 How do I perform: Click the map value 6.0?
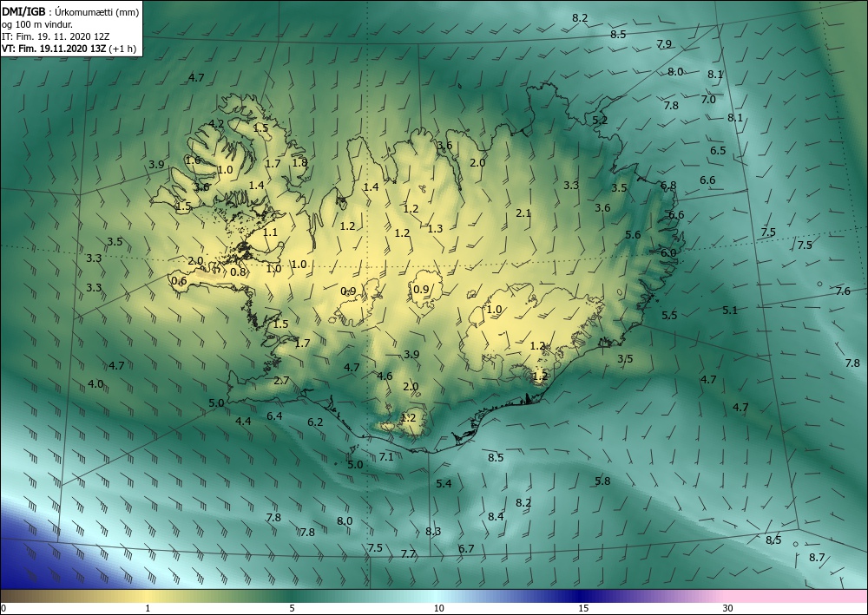(x=668, y=252)
